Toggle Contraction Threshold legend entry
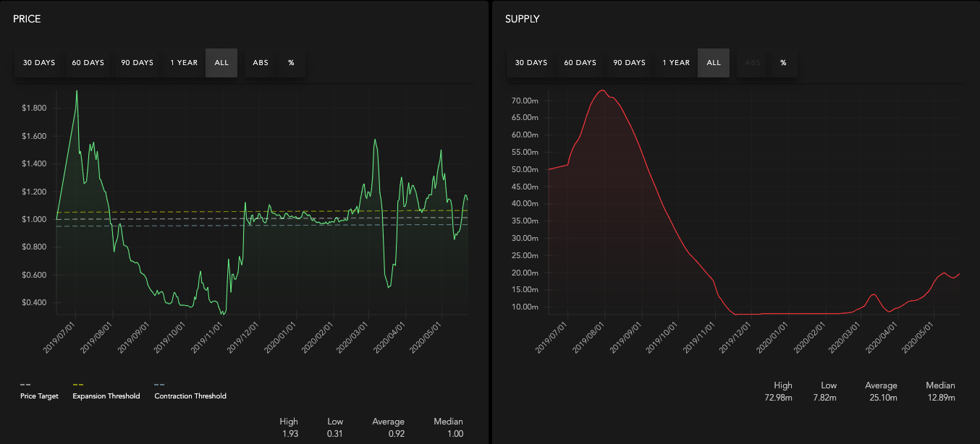 coord(190,396)
